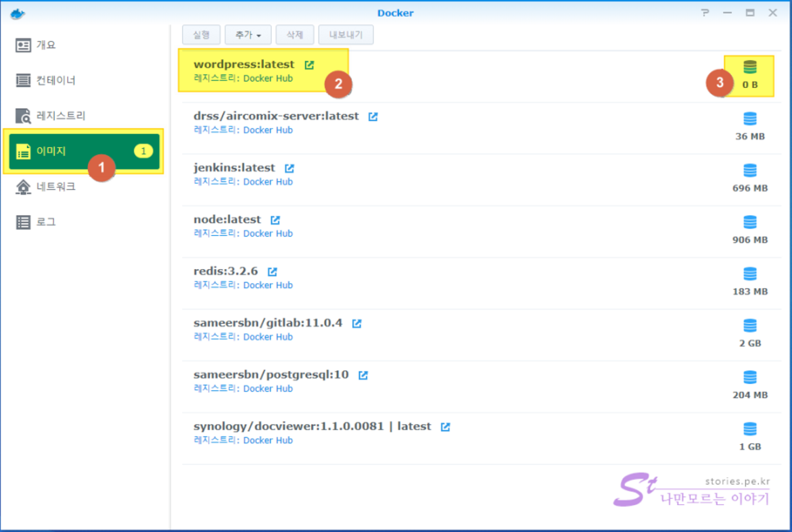792x532 pixels.
Task: Go to the 컨테이너 section
Action: click(x=55, y=80)
